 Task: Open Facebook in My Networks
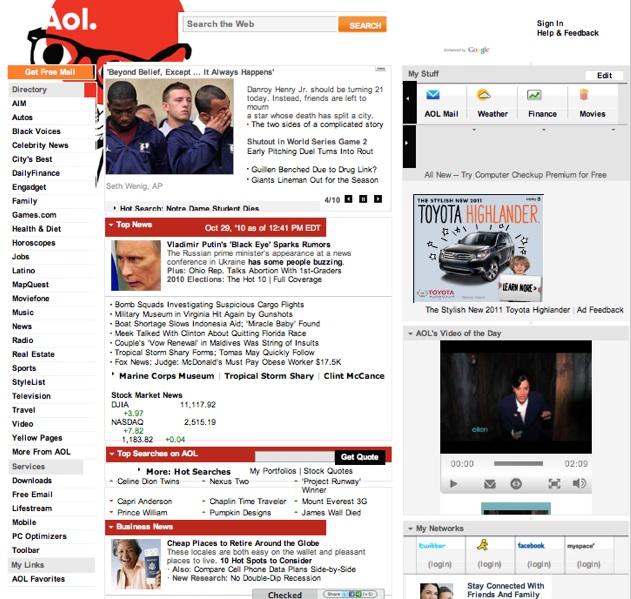[531, 545]
